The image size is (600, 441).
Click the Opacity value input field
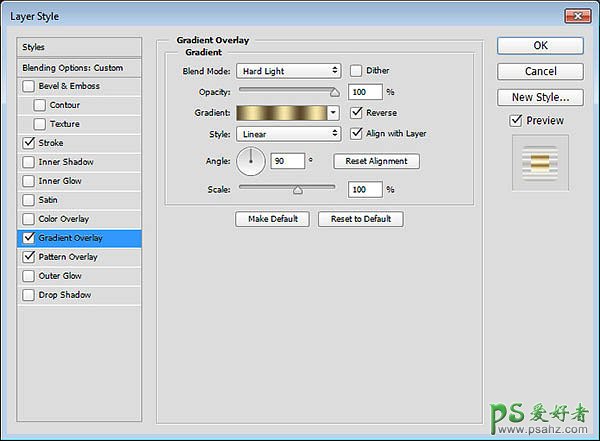(364, 92)
